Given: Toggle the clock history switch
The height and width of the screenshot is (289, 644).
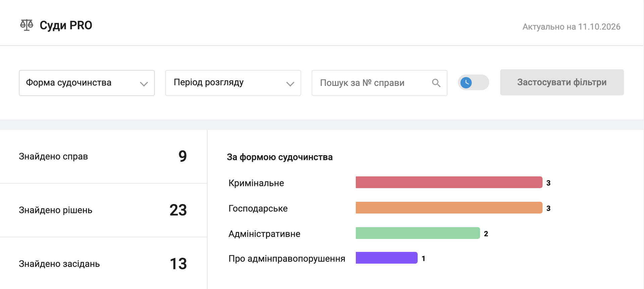Looking at the screenshot, I should [473, 83].
